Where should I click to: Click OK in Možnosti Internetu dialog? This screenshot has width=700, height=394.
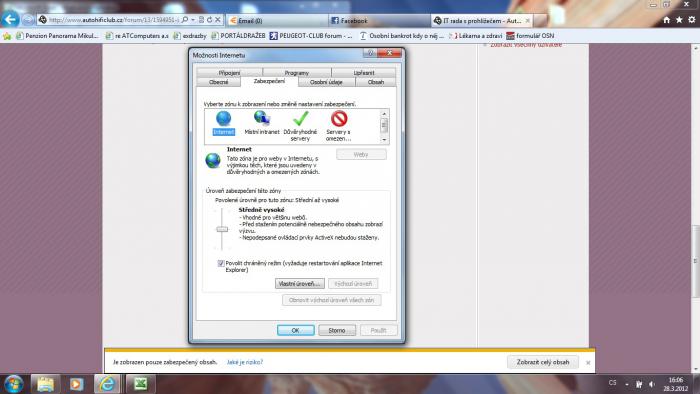296,330
